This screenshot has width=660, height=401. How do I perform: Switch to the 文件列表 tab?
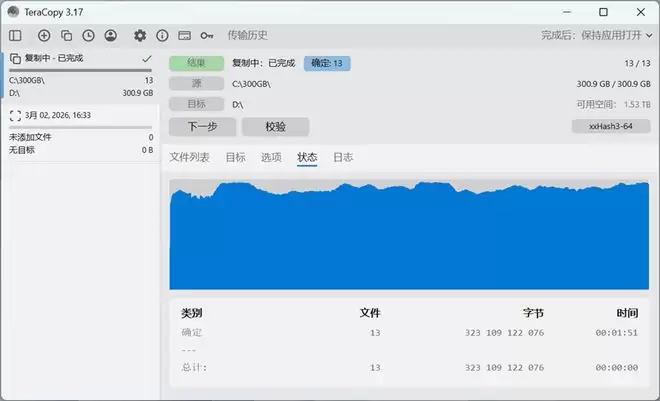pyautogui.click(x=189, y=158)
